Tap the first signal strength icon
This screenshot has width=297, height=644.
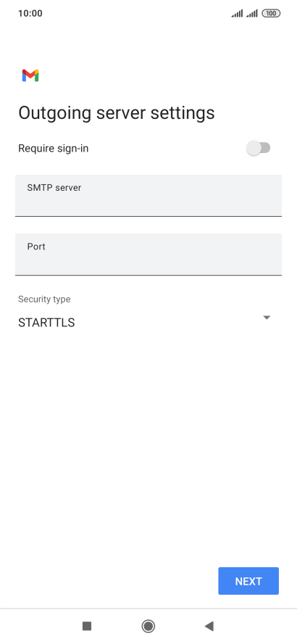click(x=237, y=14)
